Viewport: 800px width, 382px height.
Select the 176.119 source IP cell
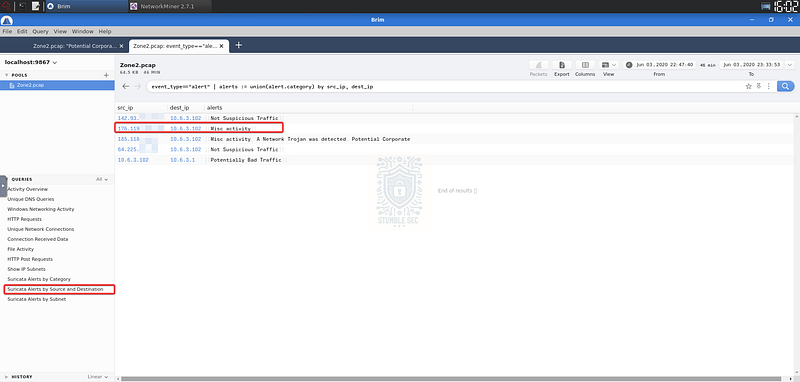(x=129, y=129)
